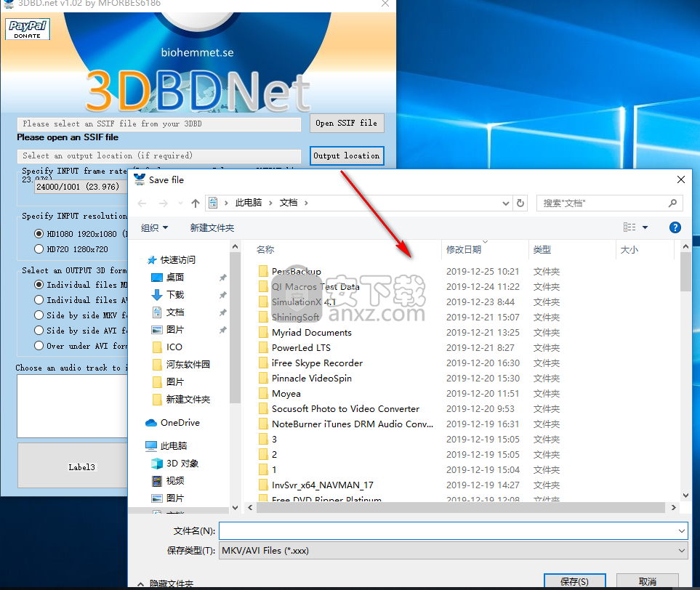The image size is (700, 590).
Task: Close the Save file dialog
Action: (681, 179)
